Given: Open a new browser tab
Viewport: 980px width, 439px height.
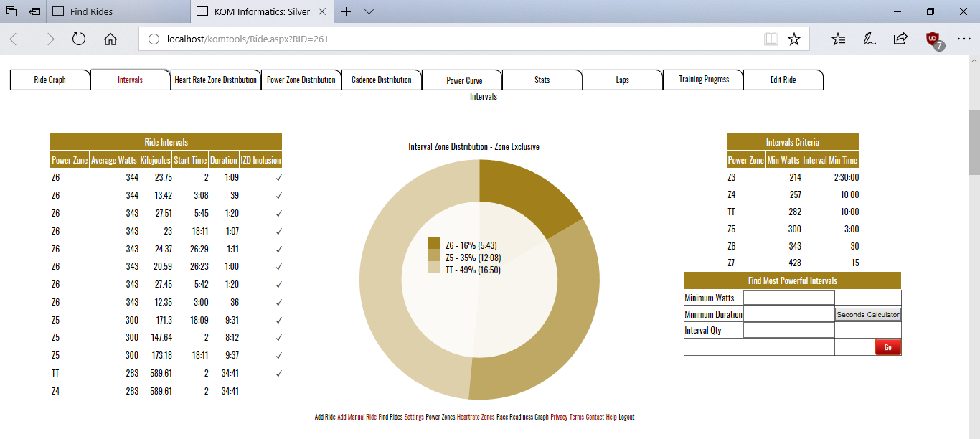Looking at the screenshot, I should click(x=347, y=12).
